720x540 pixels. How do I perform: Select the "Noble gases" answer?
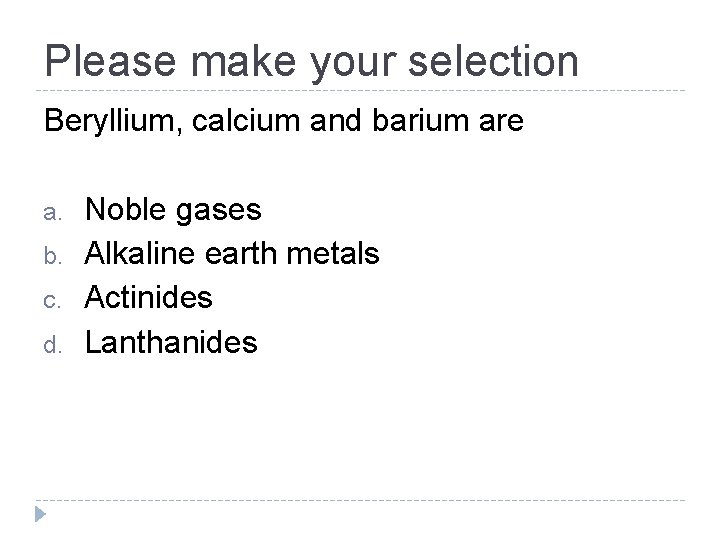(172, 210)
